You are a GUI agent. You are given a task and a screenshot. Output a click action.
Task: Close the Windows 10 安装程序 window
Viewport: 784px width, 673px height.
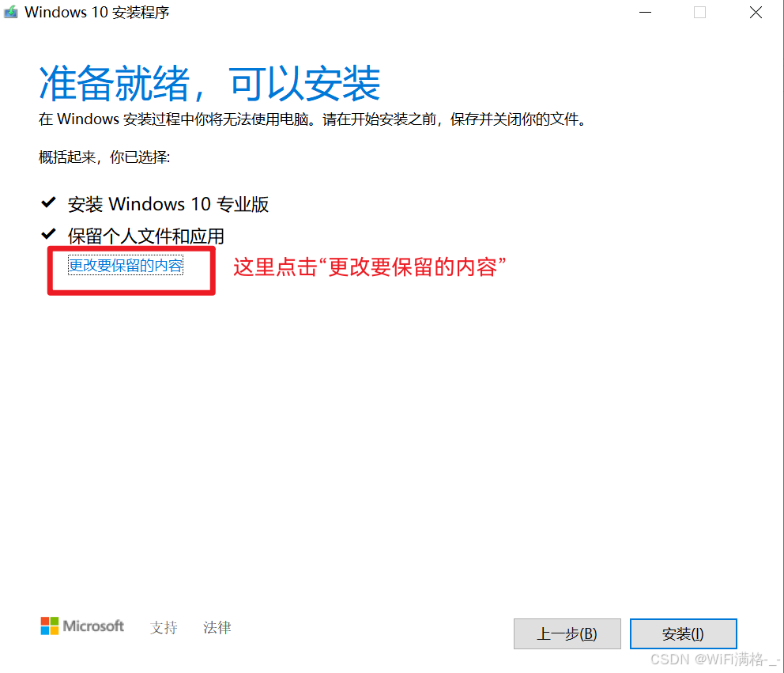click(756, 12)
